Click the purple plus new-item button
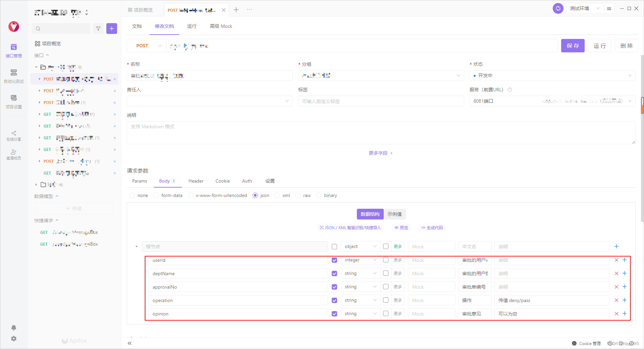 tap(112, 29)
